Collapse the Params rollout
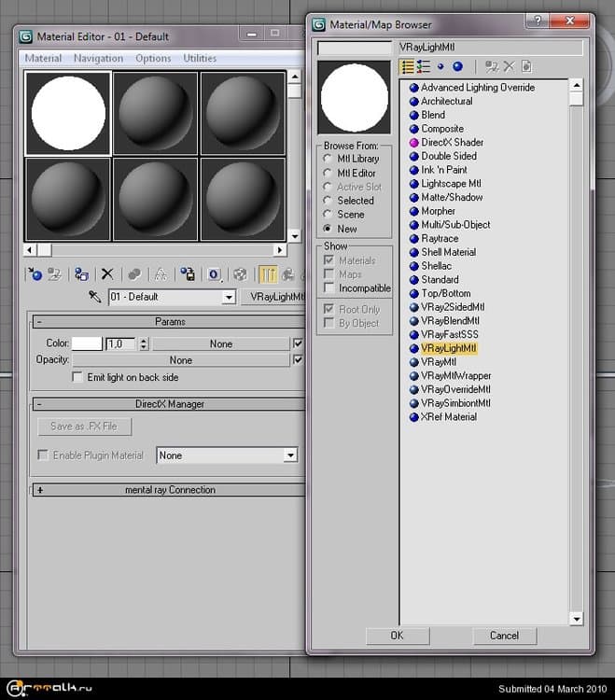 pyautogui.click(x=40, y=322)
